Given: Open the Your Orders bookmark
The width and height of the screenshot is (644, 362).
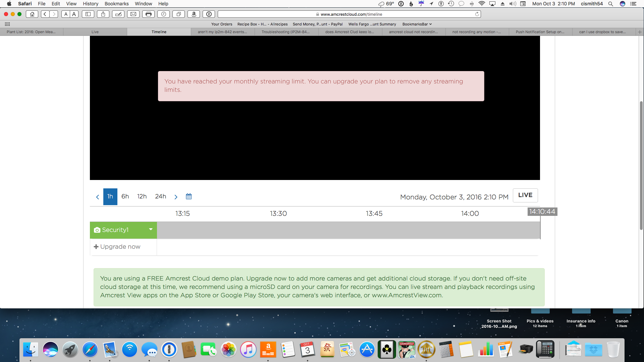Looking at the screenshot, I should click(x=222, y=24).
